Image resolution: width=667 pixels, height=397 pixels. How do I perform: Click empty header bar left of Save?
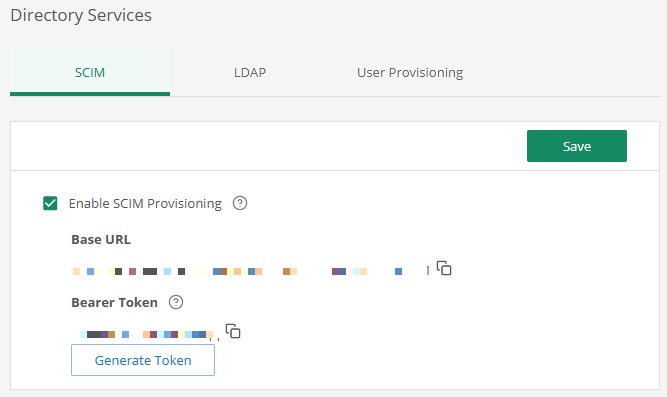[x=269, y=146]
